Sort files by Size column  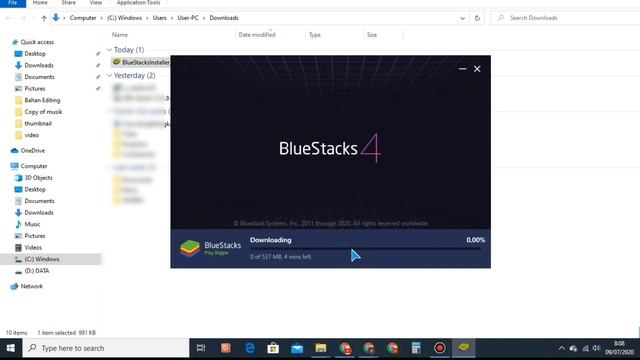[371, 35]
